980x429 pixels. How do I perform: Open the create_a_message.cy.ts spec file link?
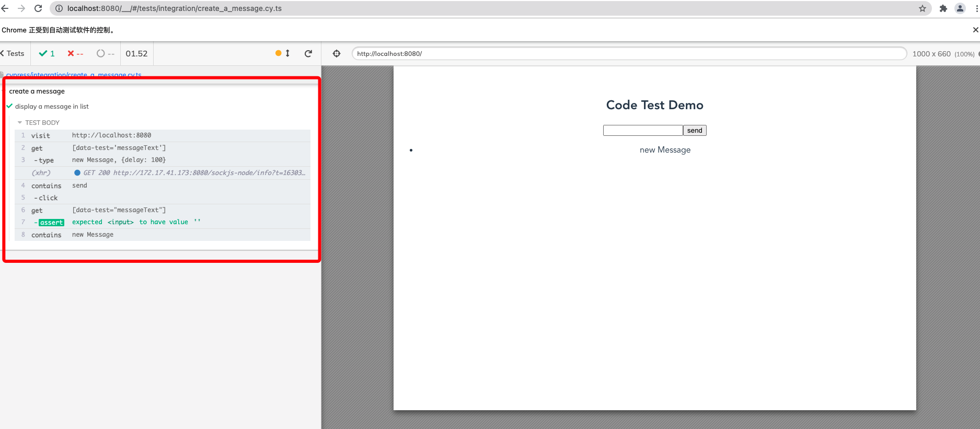pyautogui.click(x=74, y=75)
